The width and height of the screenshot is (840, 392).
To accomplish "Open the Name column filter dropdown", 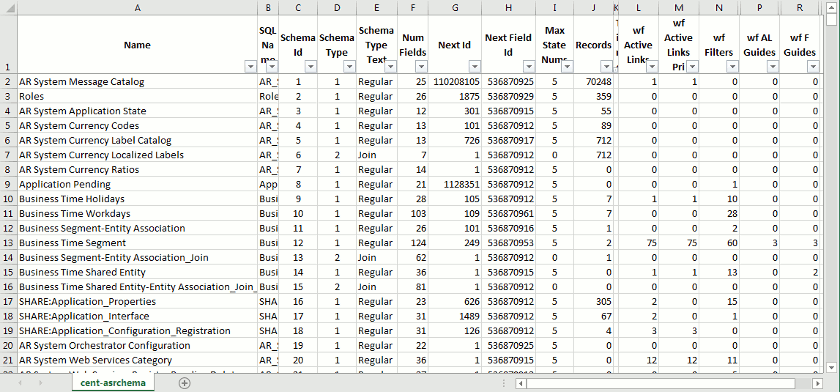I will tap(250, 66).
